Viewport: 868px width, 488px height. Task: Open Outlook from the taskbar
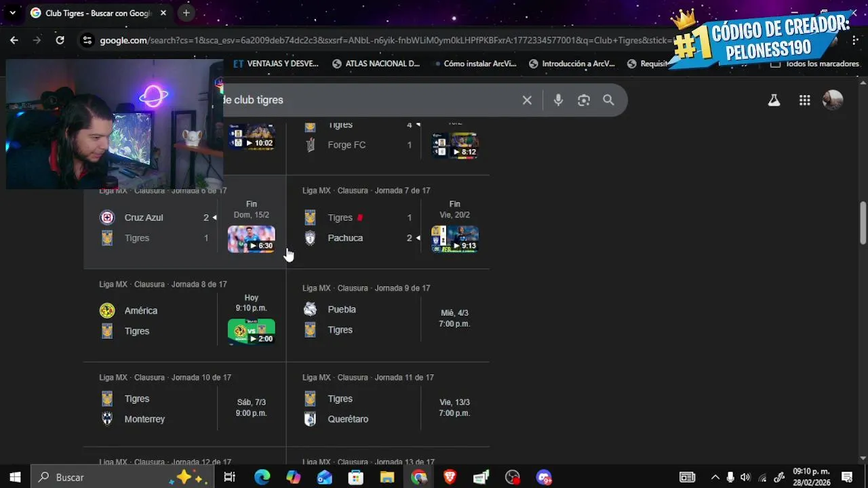click(x=324, y=477)
